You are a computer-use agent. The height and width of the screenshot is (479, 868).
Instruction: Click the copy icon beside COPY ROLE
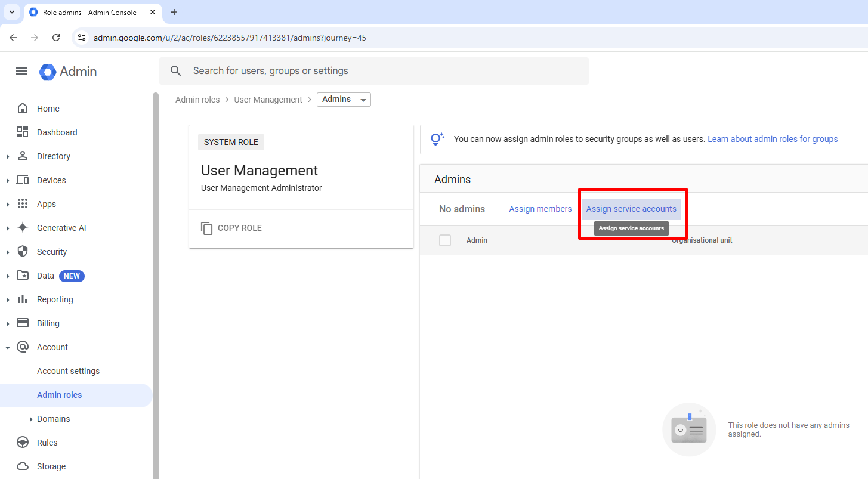(207, 228)
